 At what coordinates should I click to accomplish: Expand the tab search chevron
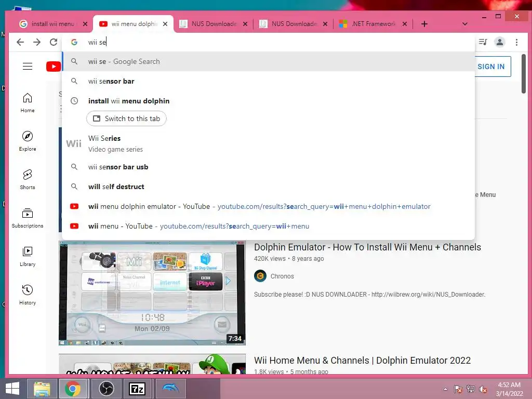(x=465, y=24)
